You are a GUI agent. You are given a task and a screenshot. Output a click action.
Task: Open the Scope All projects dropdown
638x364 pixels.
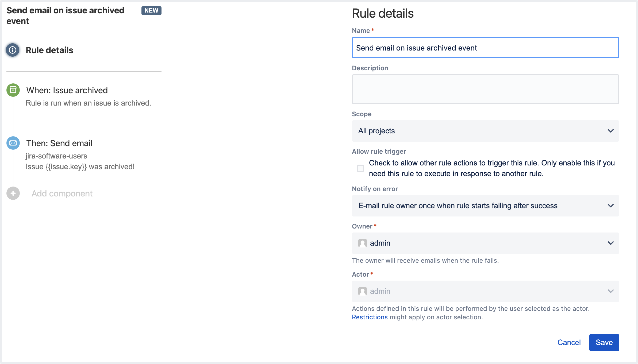[485, 131]
